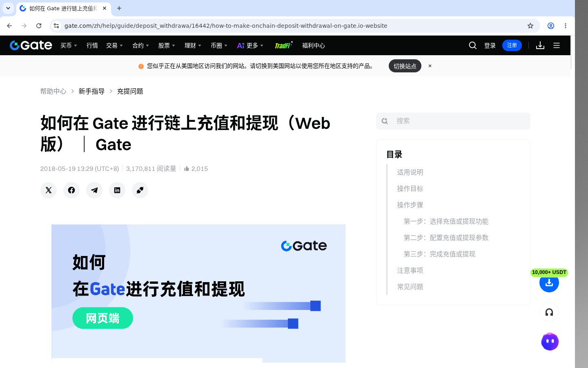This screenshot has width=588, height=368.
Task: Go to 帮助中心 breadcrumb
Action: (x=53, y=91)
